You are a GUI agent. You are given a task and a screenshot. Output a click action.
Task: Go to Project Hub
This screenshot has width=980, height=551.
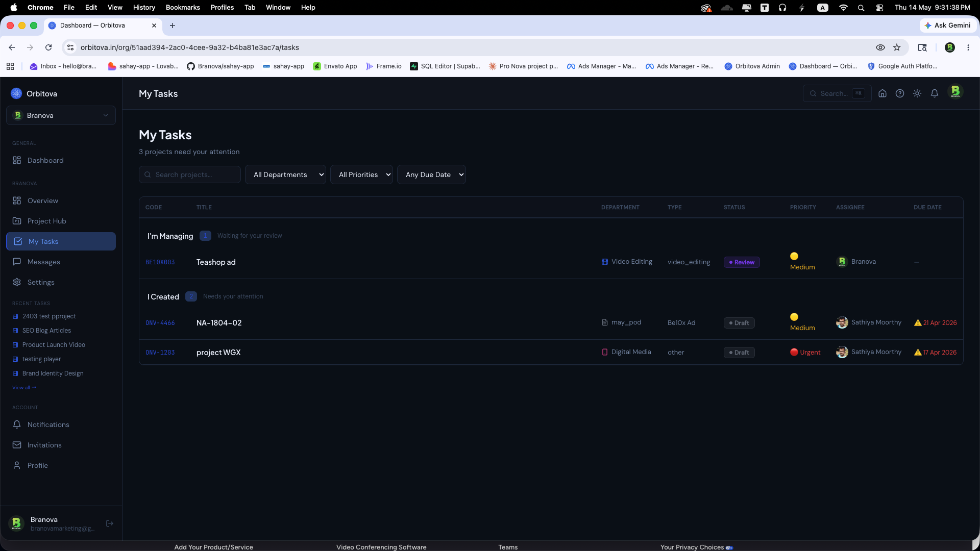[61, 221]
